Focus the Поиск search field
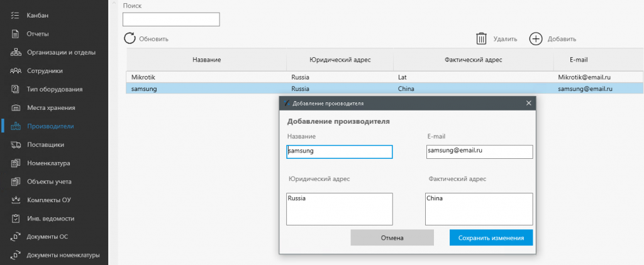The width and height of the screenshot is (644, 265). pos(171,19)
